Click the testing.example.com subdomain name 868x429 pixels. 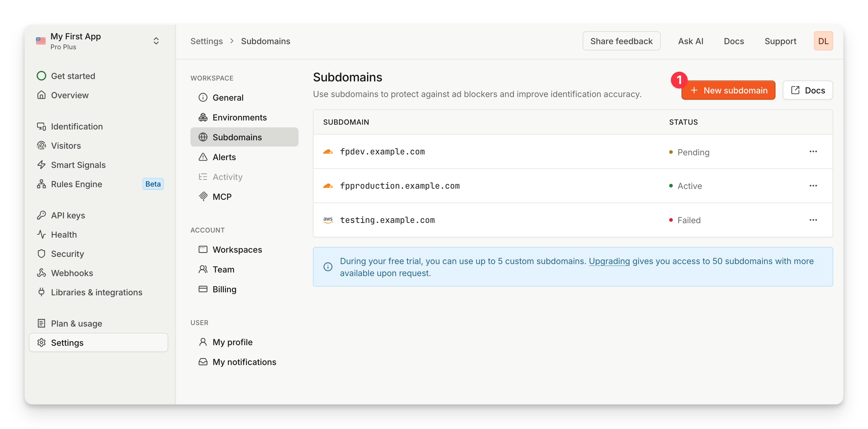(x=387, y=220)
